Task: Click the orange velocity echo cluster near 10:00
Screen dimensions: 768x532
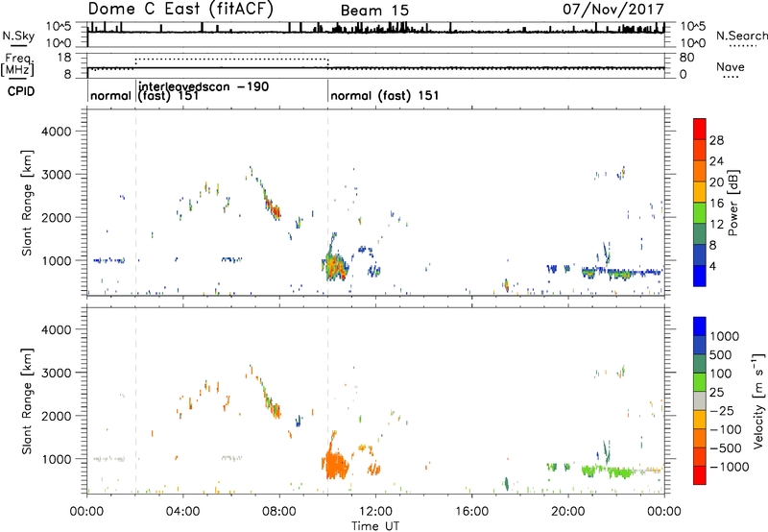Action: pos(335,466)
